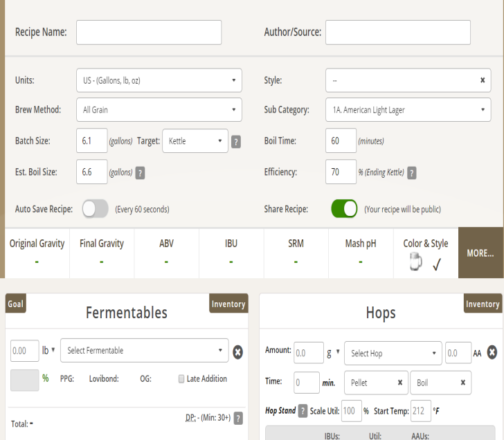Remove the fermentable row with X icon
Image resolution: width=504 pixels, height=440 pixels.
[237, 352]
